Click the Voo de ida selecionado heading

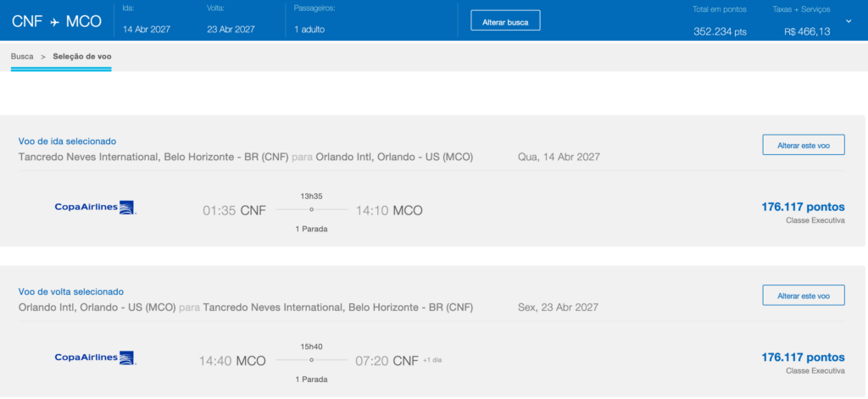(68, 141)
